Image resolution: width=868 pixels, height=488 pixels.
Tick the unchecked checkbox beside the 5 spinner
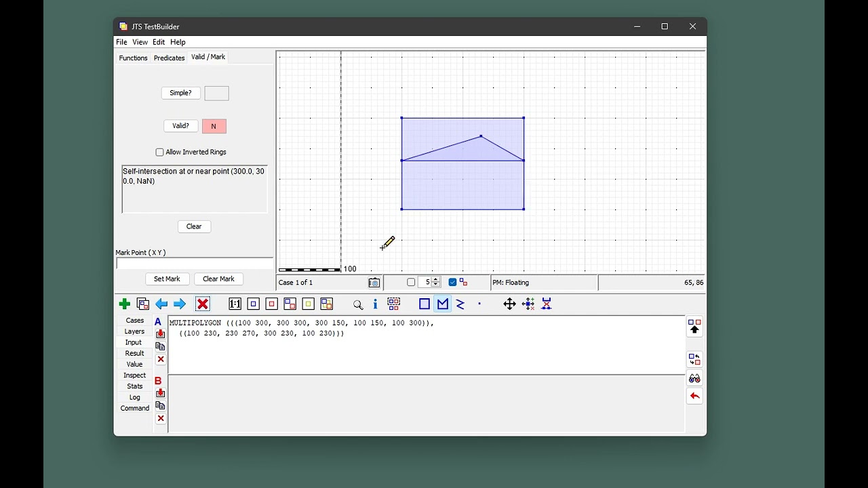coord(411,283)
